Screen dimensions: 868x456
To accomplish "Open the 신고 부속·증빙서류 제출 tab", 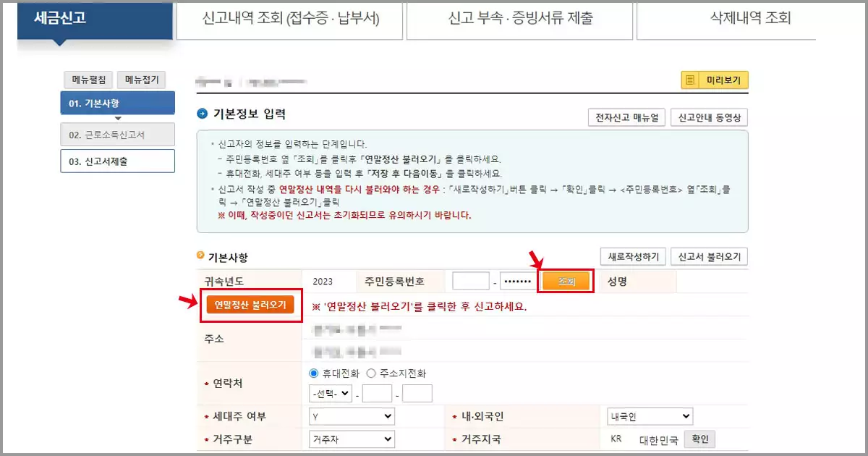I will [x=518, y=20].
